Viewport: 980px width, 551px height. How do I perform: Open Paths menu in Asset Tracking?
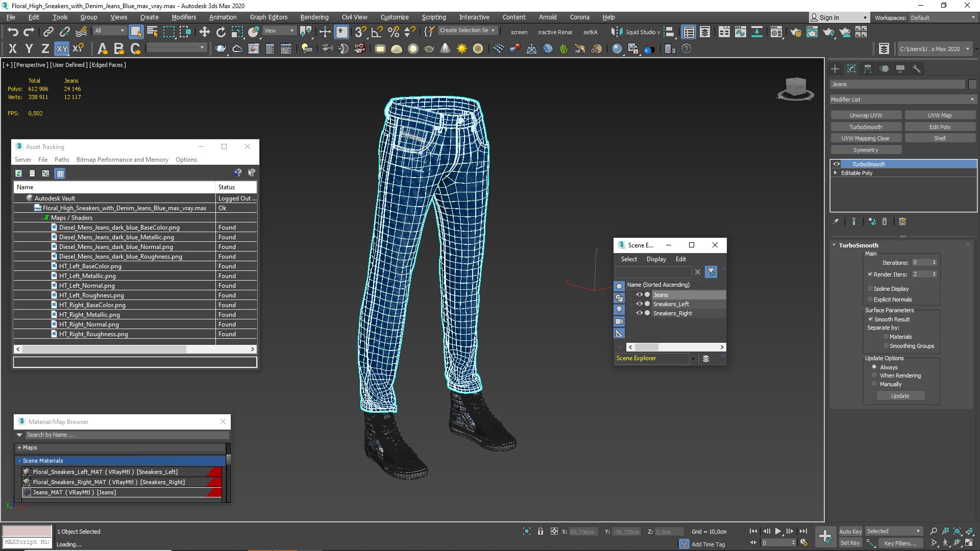coord(62,160)
